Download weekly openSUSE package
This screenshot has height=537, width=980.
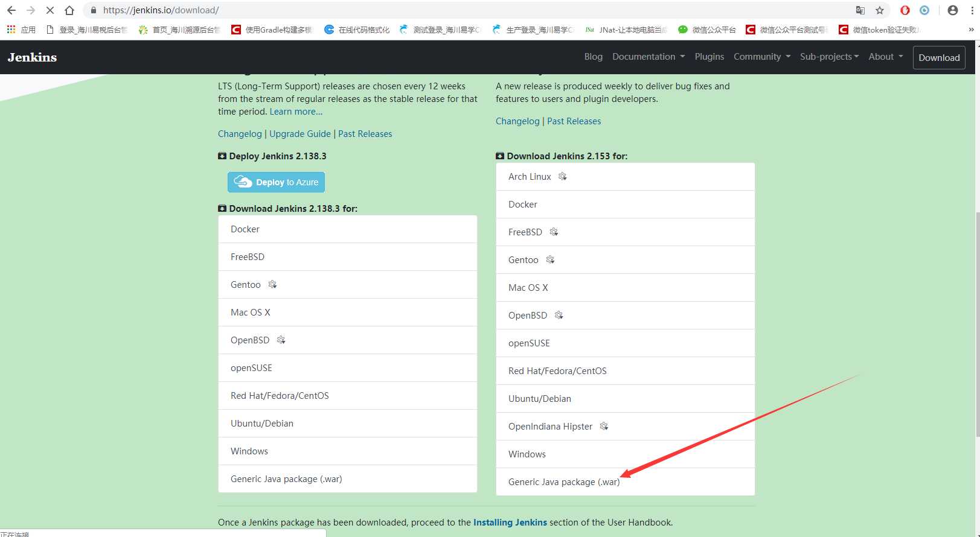coord(626,343)
